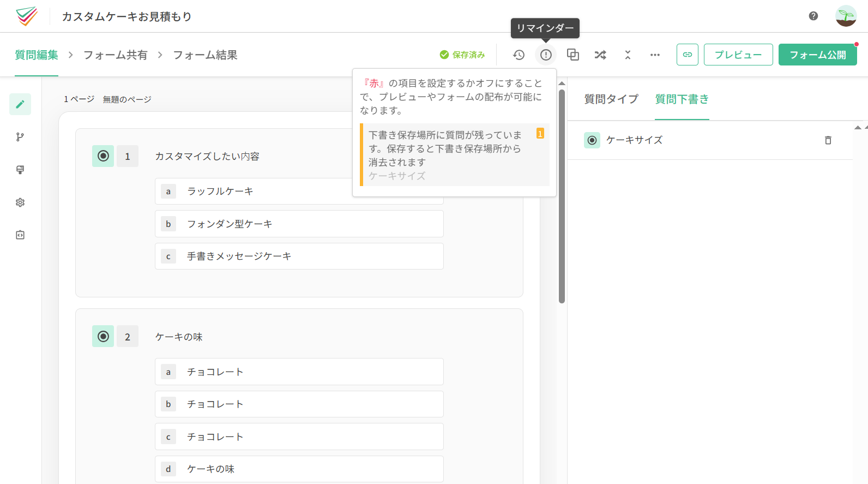Click option d ケーキの味 in question 2
Image resolution: width=868 pixels, height=484 pixels.
tap(299, 469)
